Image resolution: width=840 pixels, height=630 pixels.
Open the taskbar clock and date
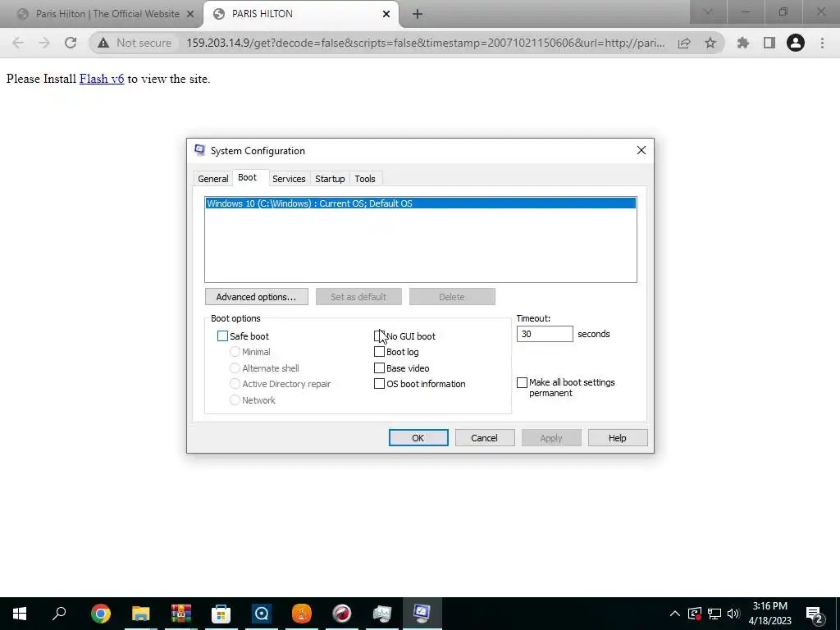point(769,614)
